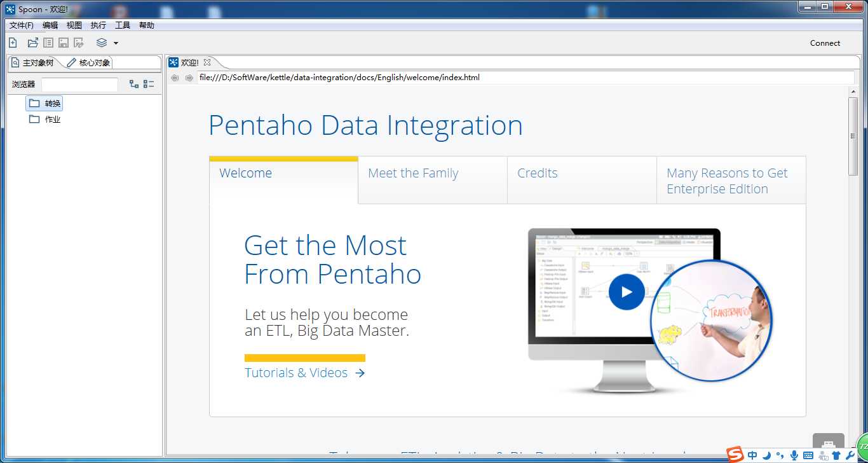This screenshot has height=463, width=868.
Task: Select the 作业 folder in tree
Action: click(x=44, y=119)
